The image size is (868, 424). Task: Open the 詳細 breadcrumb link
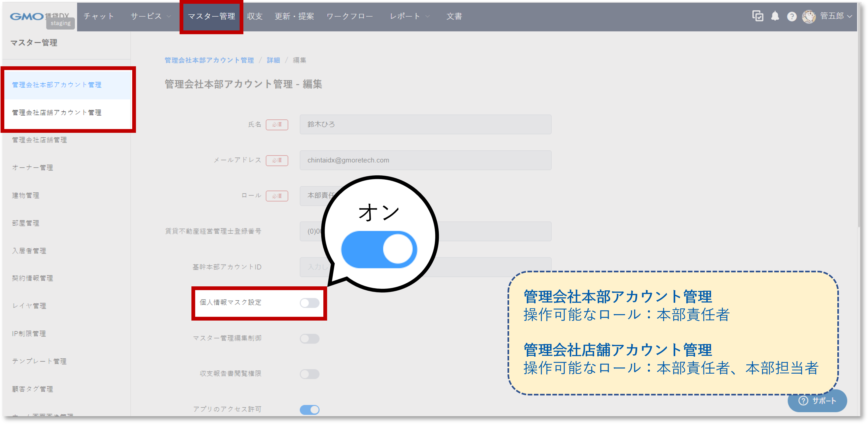pyautogui.click(x=273, y=60)
